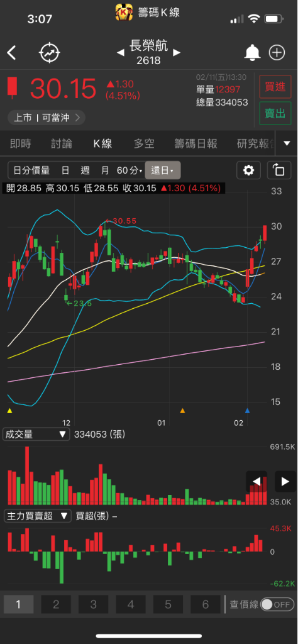Select the 月 monthly period
Screen dimensions: 298x644
(x=105, y=170)
